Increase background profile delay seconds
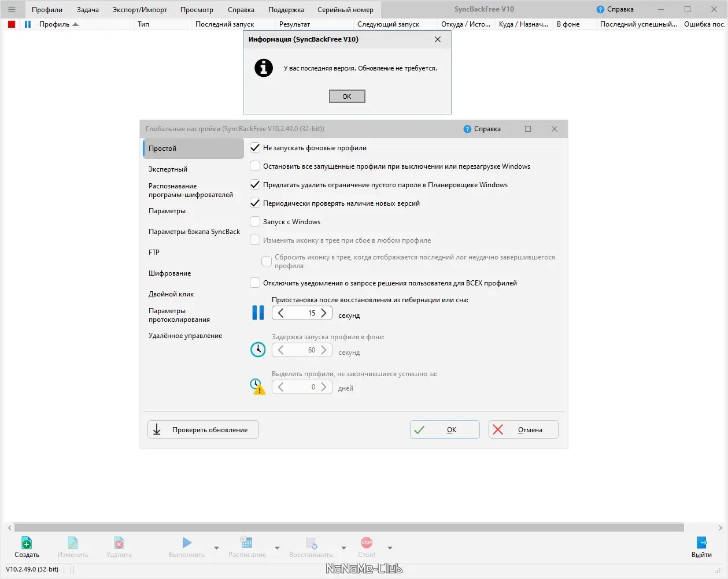This screenshot has height=579, width=728. coord(324,350)
